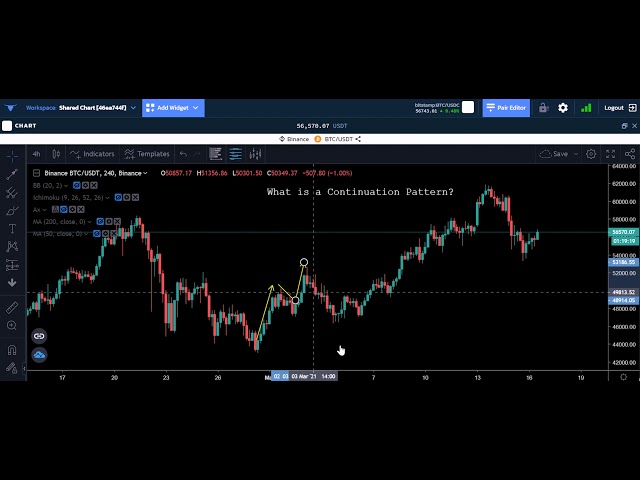Viewport: 640px width, 480px height.
Task: Toggle the workspace lock icon
Action: pyautogui.click(x=543, y=108)
